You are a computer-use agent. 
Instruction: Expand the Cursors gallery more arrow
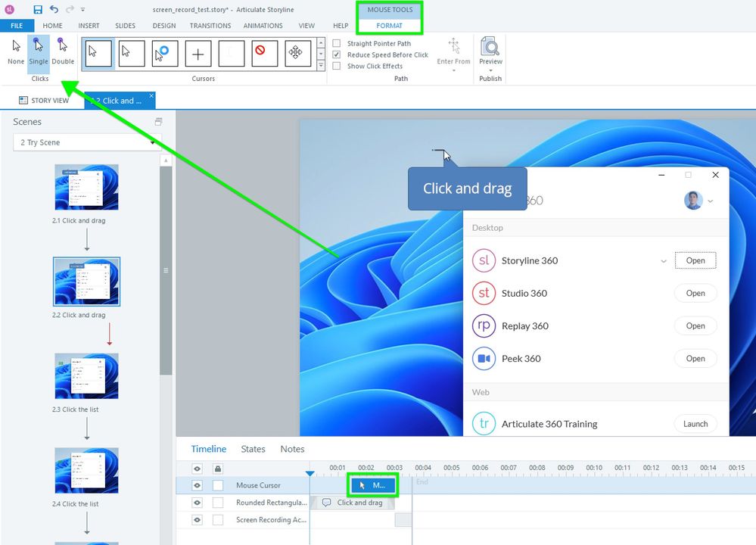(321, 64)
